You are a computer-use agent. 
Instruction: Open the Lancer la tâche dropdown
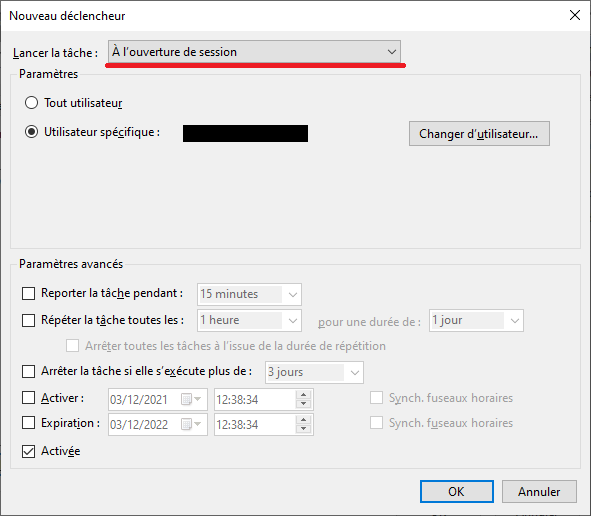click(254, 52)
